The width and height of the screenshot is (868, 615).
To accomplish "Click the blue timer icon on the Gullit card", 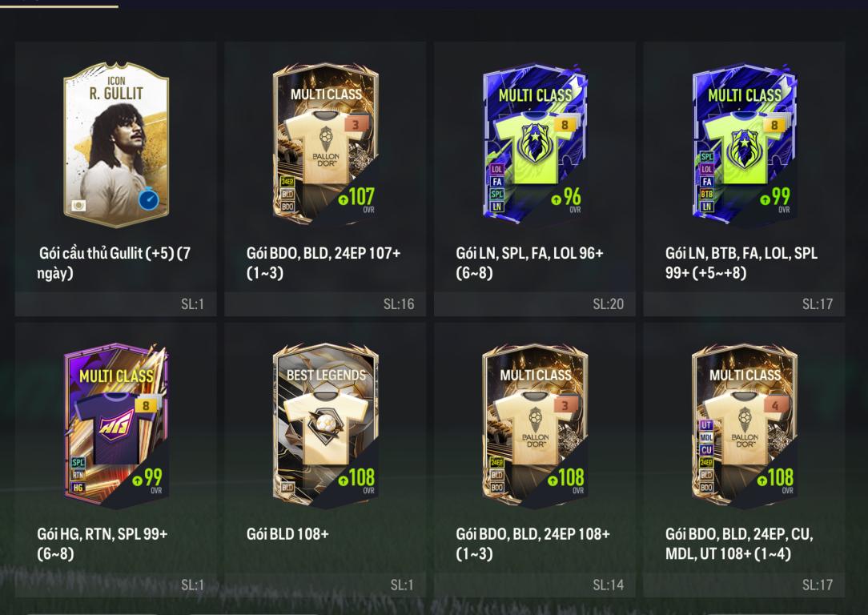I will [148, 199].
